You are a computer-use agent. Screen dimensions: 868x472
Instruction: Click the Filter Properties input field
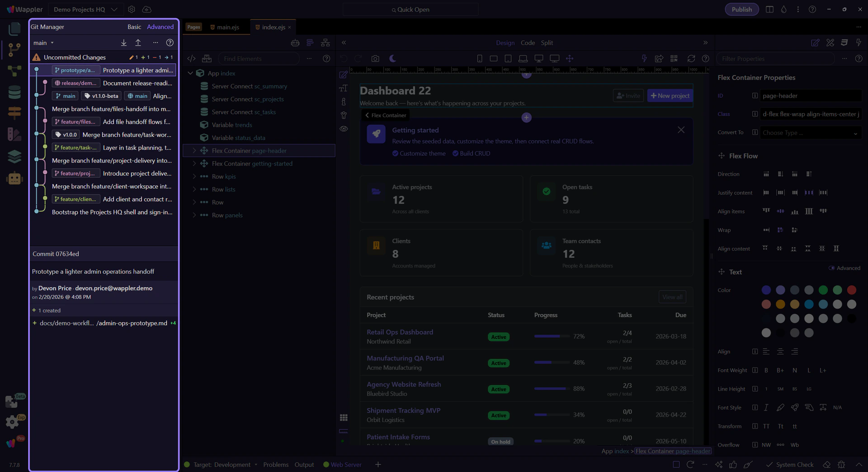click(775, 58)
